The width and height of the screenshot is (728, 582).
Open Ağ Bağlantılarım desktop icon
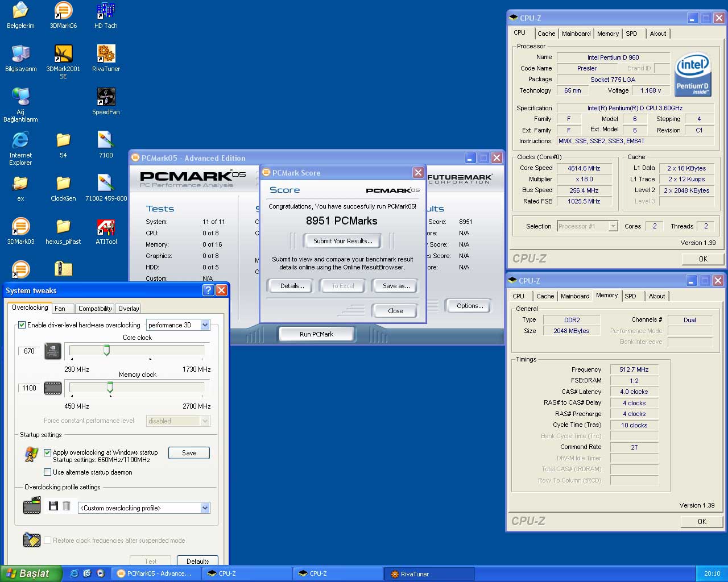[20, 105]
